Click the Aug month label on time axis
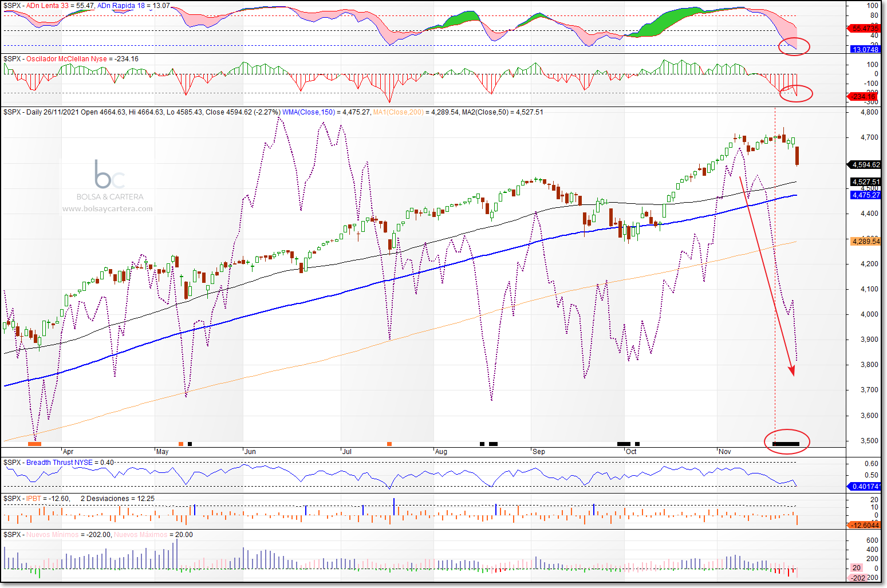 pos(441,452)
